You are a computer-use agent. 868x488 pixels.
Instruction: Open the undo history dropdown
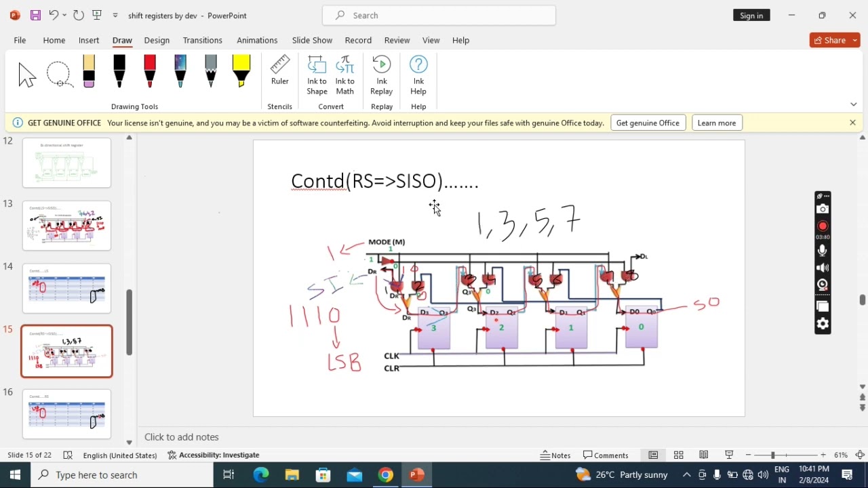point(64,15)
